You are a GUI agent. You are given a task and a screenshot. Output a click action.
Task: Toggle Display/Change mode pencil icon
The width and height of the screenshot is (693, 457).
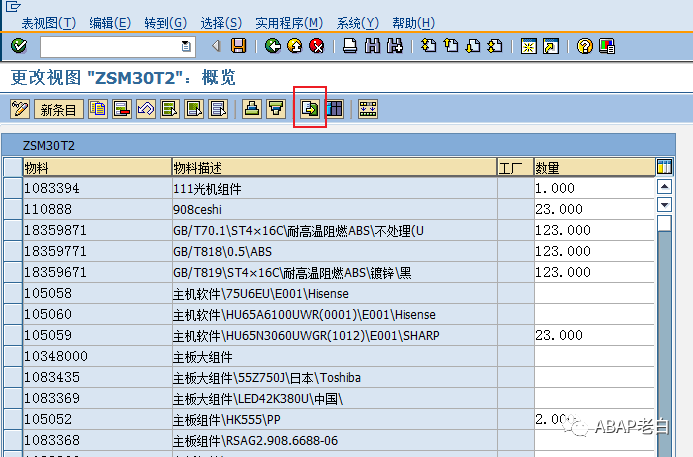coord(20,109)
